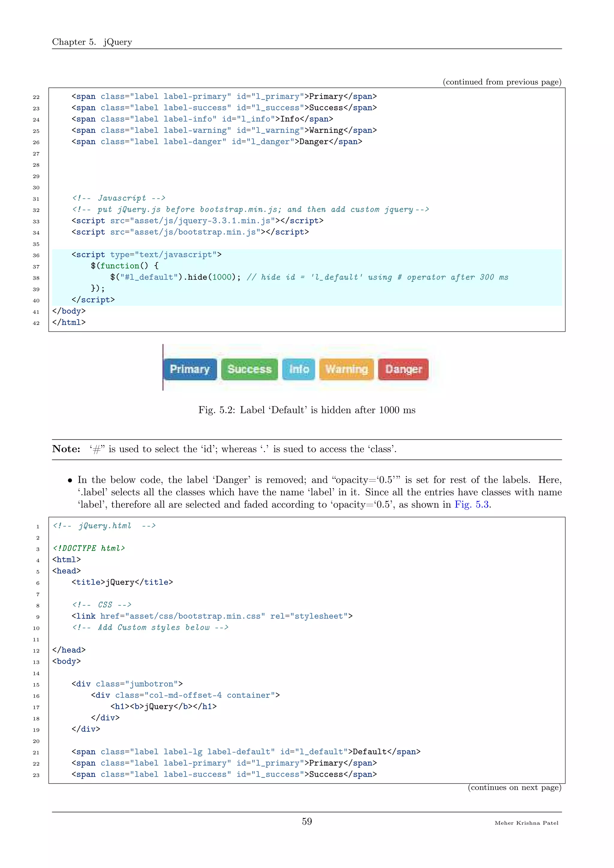
Task: Click the Warning label in the figure
Action: tap(347, 369)
